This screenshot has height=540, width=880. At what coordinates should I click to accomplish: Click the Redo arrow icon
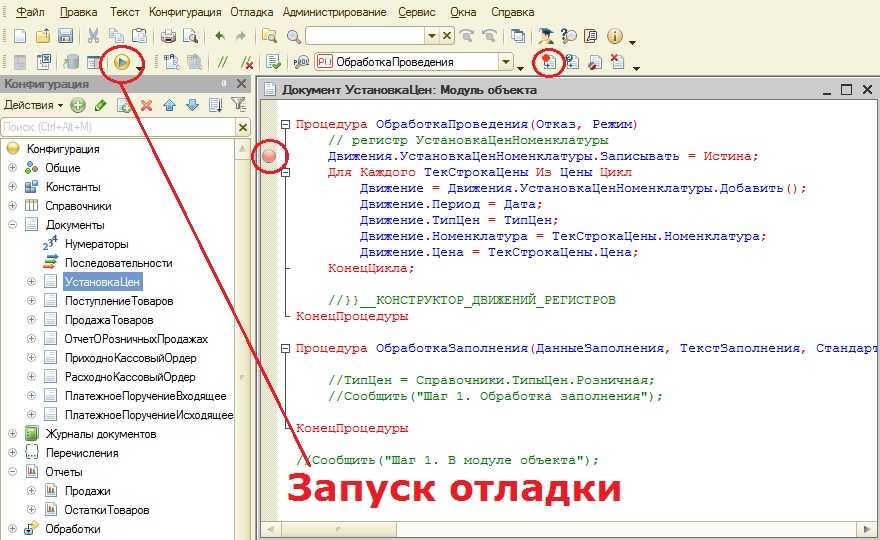[240, 36]
